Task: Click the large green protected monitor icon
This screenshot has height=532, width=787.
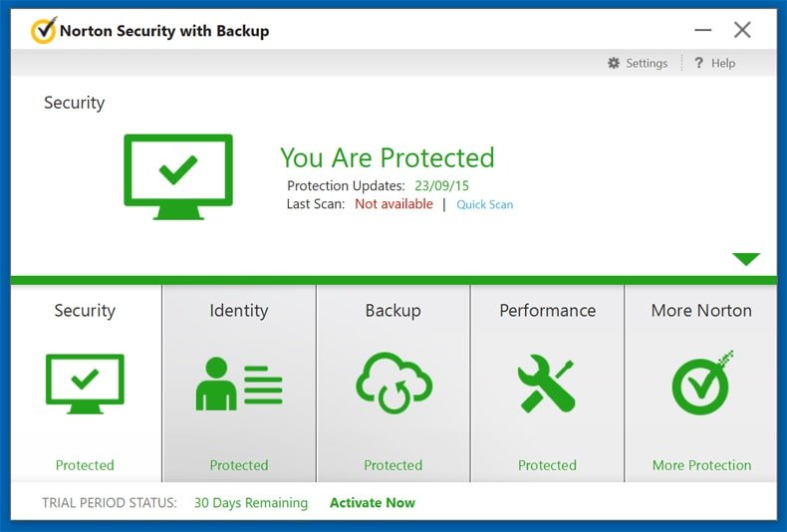Action: click(x=178, y=176)
